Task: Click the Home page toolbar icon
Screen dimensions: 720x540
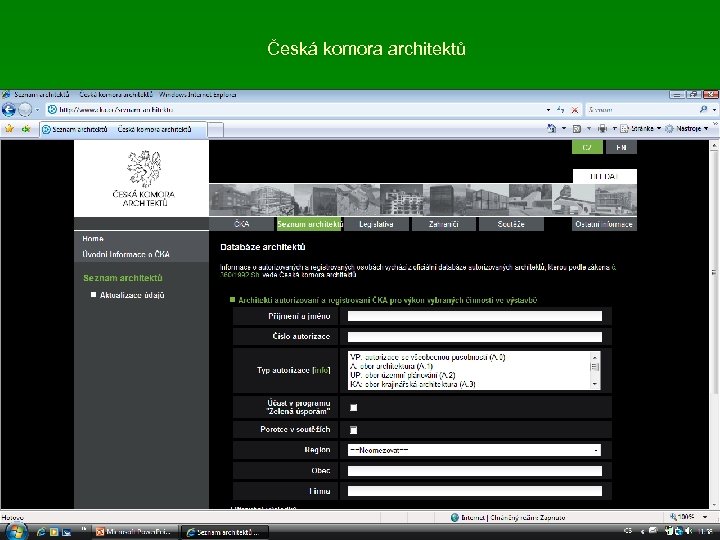Action: tap(552, 129)
